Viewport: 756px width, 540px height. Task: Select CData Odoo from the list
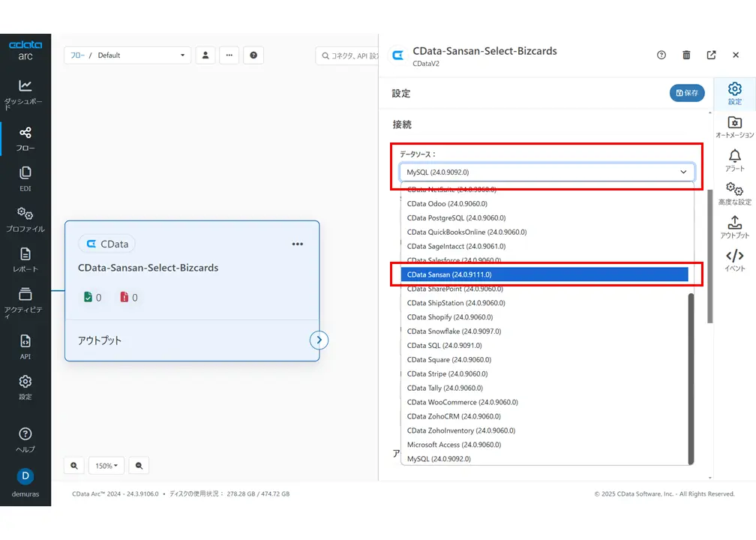coord(544,203)
